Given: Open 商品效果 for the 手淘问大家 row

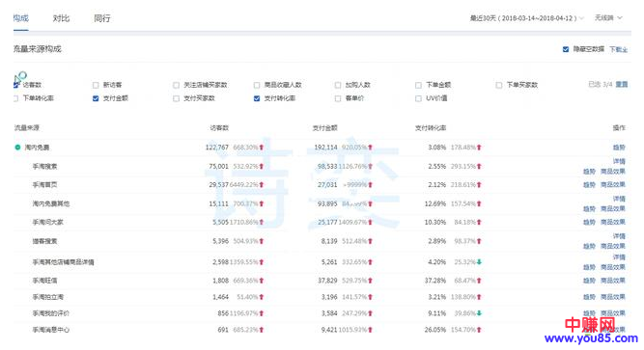Looking at the screenshot, I should click(x=613, y=222).
